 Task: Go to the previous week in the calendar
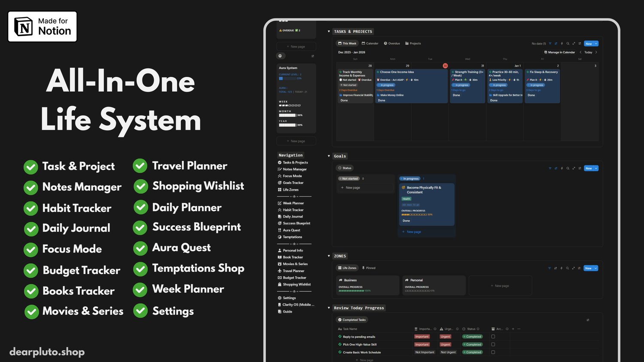[x=580, y=52]
